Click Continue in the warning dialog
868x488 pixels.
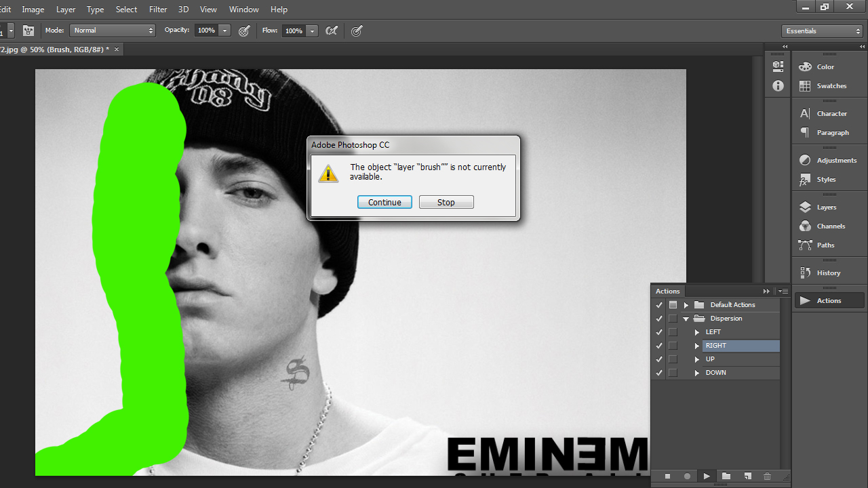pos(384,202)
